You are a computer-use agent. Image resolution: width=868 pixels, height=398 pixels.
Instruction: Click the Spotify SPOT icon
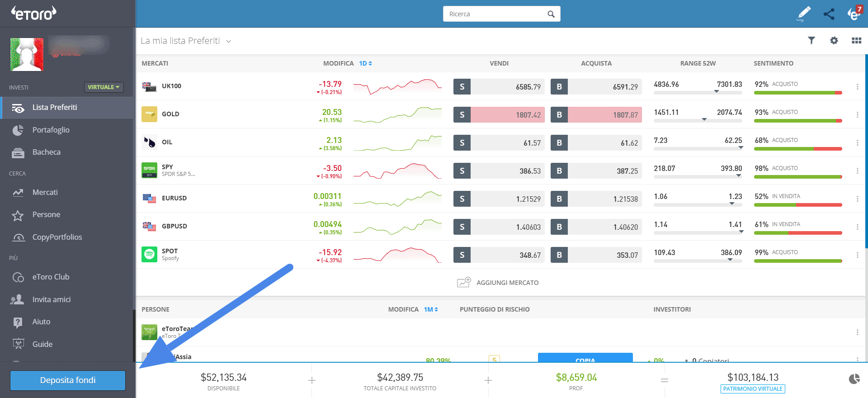tap(149, 254)
